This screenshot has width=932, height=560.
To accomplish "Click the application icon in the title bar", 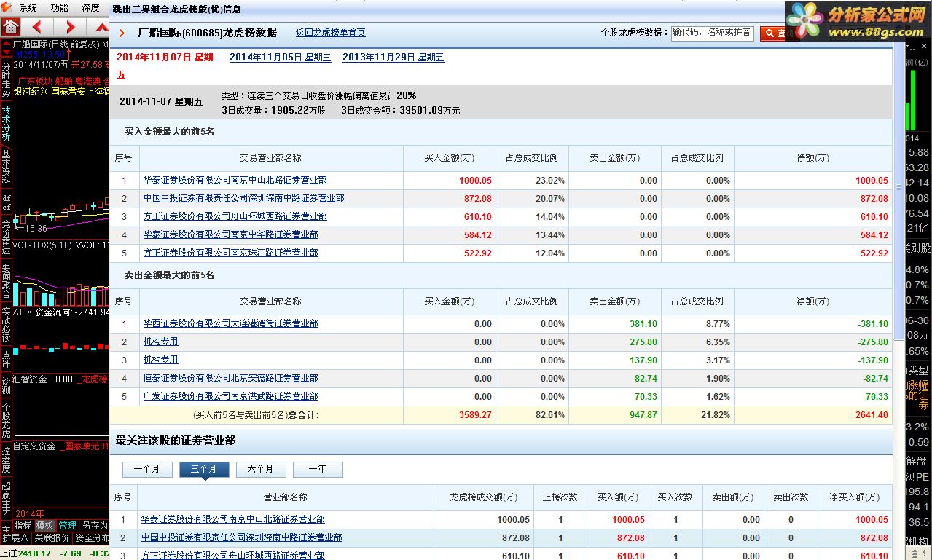I will [7, 7].
